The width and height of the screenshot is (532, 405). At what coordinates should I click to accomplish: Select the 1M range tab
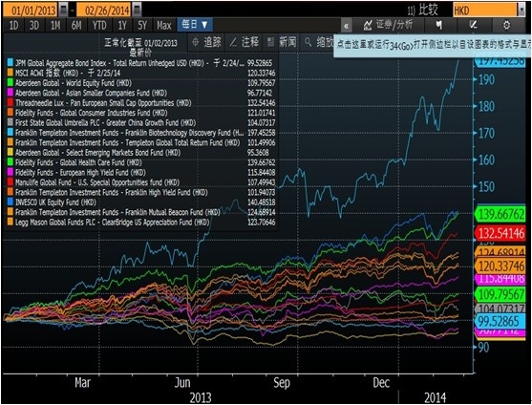point(55,25)
